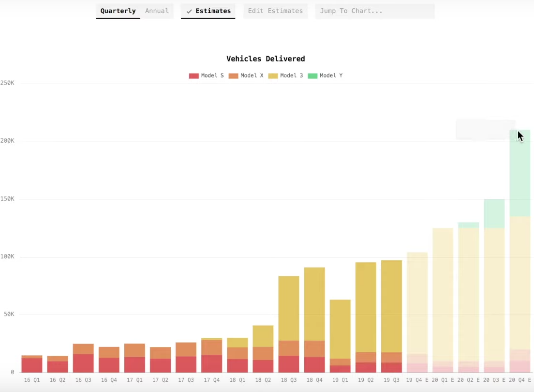
Task: Select the 19 Q1 stacked bar
Action: 340,336
